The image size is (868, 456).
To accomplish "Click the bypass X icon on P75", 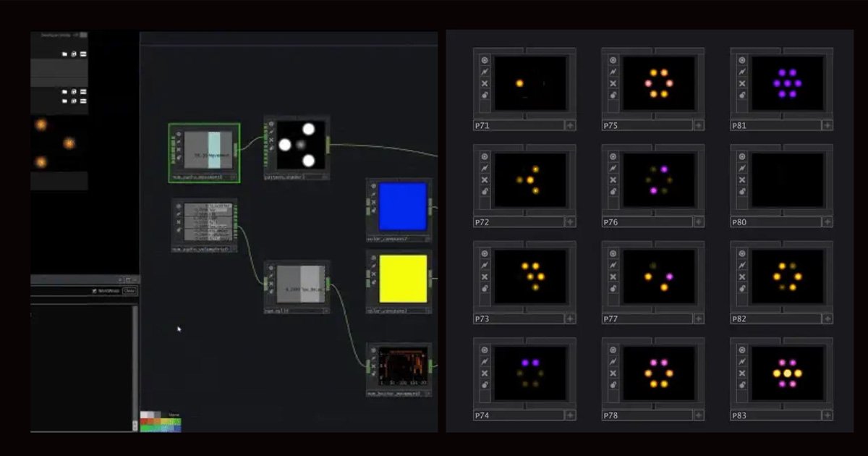I will 613,84.
